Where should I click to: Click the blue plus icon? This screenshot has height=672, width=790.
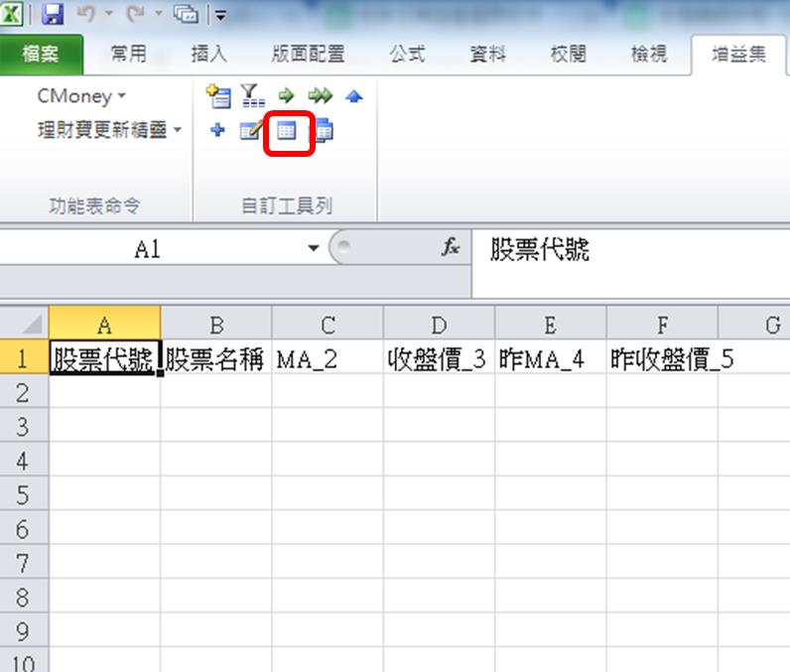click(217, 130)
